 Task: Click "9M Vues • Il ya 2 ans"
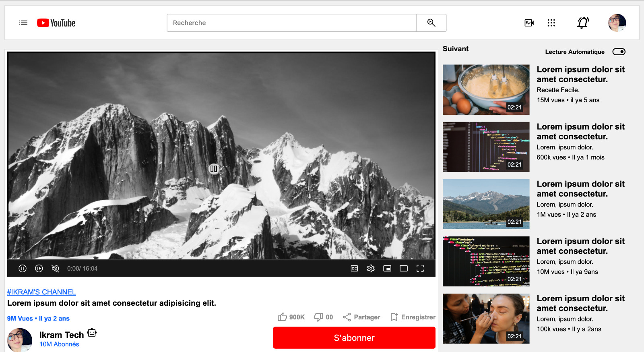coord(38,318)
